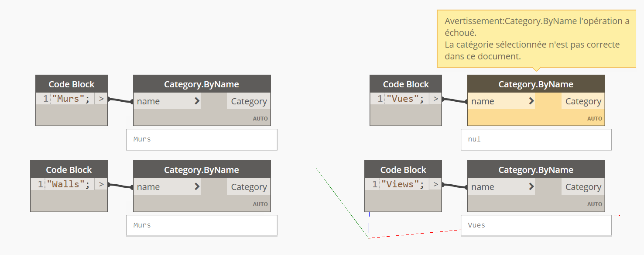This screenshot has width=644, height=255.
Task: Click the name input port fed by "Walls"
Action: [167, 187]
